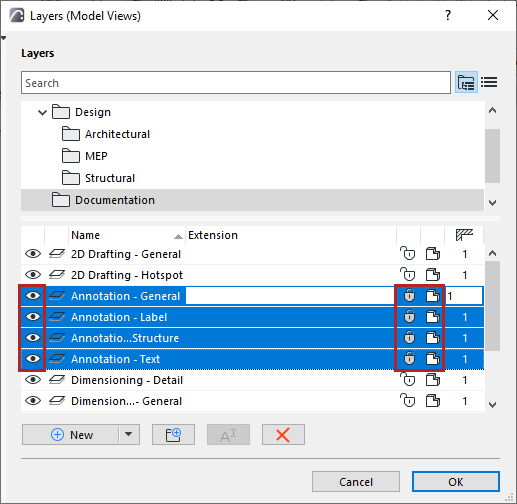Collapse the Design folder

coord(42,112)
